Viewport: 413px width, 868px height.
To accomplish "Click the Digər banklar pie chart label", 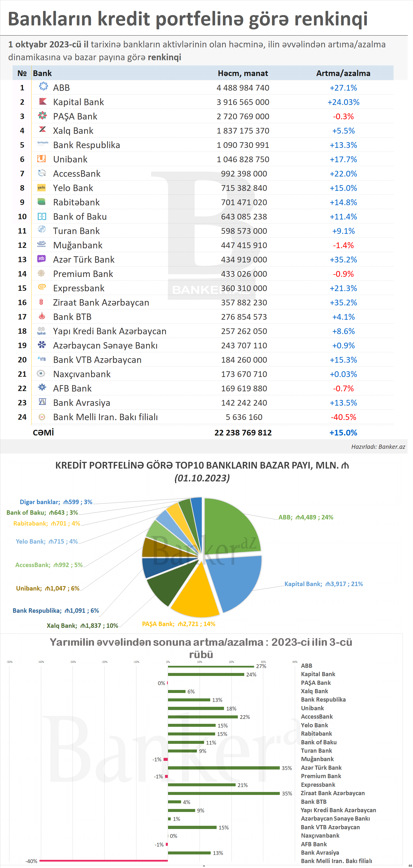I will pos(56,502).
